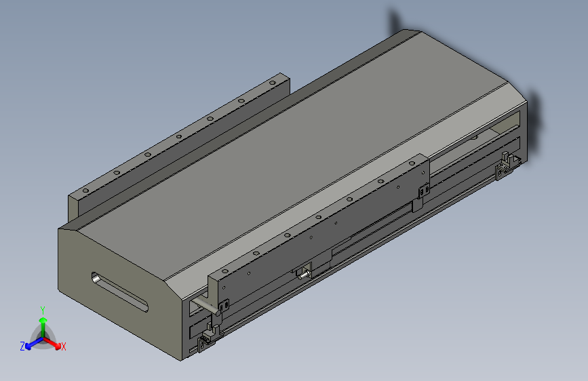588x381 pixels.
Task: Select the oblong slot on the end cap
Action: click(x=119, y=292)
